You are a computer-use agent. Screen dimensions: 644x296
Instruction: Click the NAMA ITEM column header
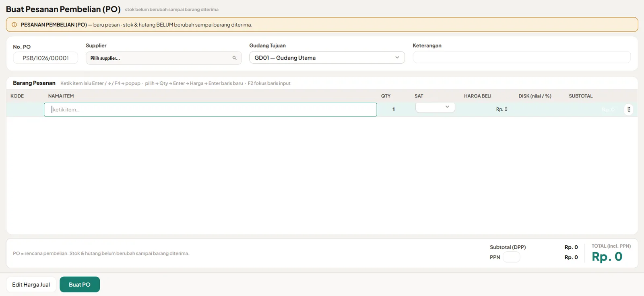(x=61, y=96)
